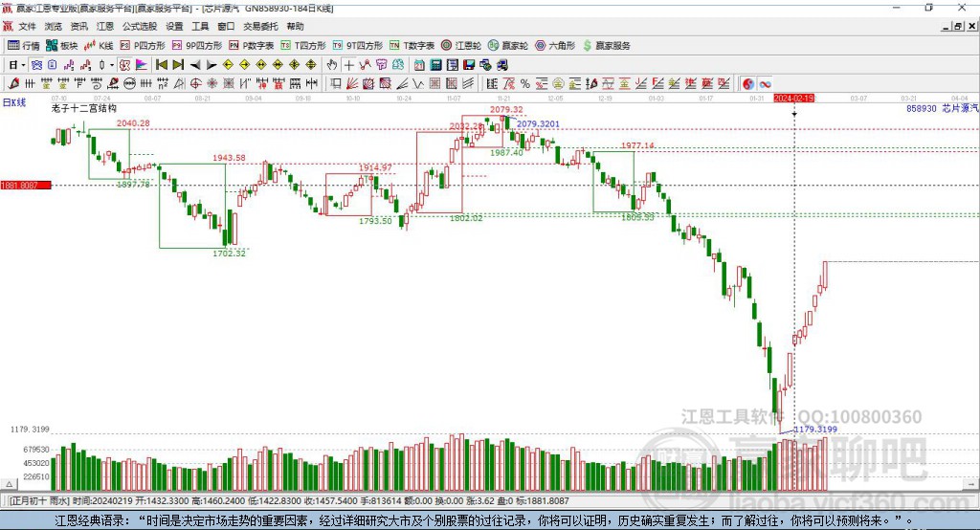Jump to first bar icon
Image resolution: width=980 pixels, height=530 pixels.
click(161, 65)
